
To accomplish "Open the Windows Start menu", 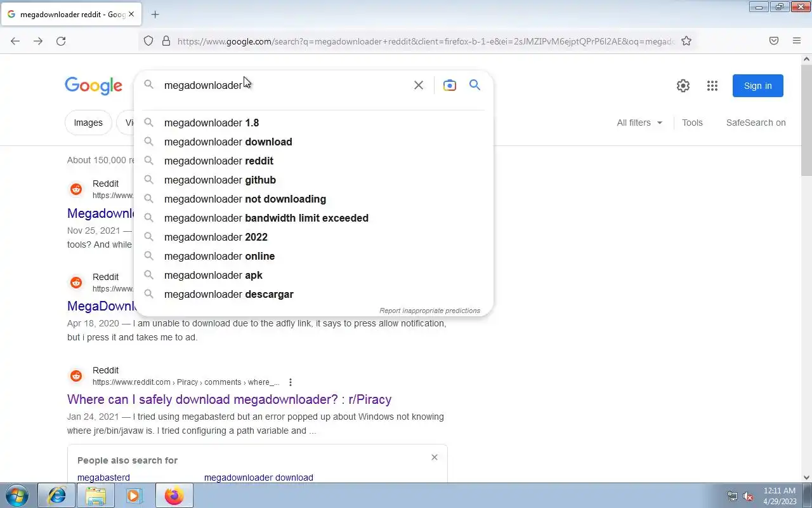I will [x=17, y=495].
